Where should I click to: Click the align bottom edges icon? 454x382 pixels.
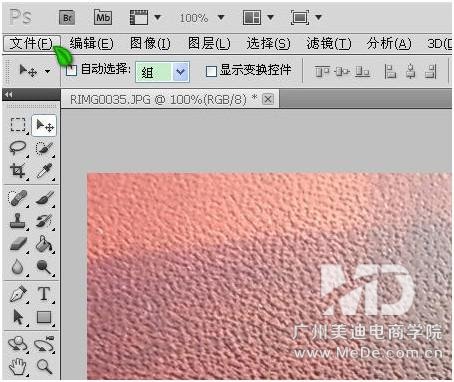pos(362,71)
